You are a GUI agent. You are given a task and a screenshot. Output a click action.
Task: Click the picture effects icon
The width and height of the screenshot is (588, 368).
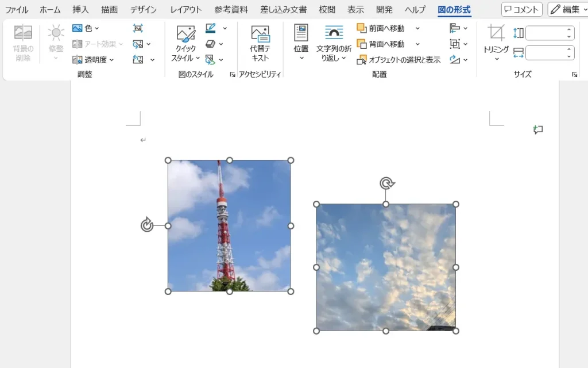point(211,44)
